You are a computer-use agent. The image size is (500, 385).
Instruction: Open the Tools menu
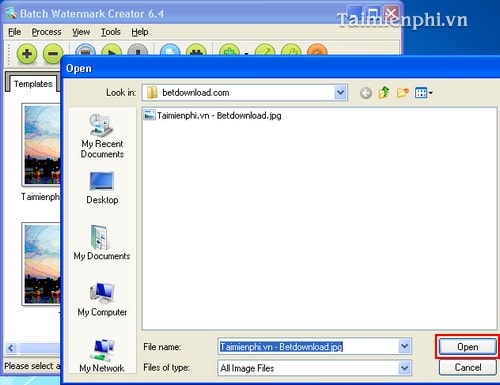[111, 32]
